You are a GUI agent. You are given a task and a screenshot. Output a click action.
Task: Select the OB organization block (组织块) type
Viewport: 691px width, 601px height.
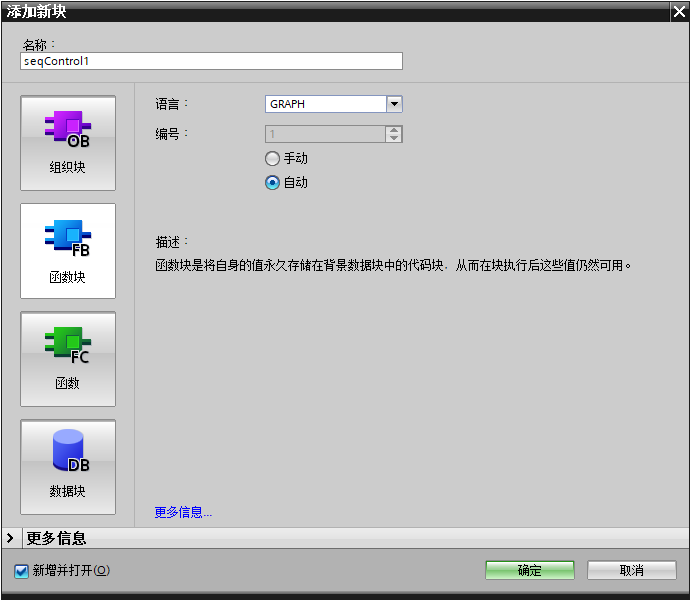tap(68, 143)
